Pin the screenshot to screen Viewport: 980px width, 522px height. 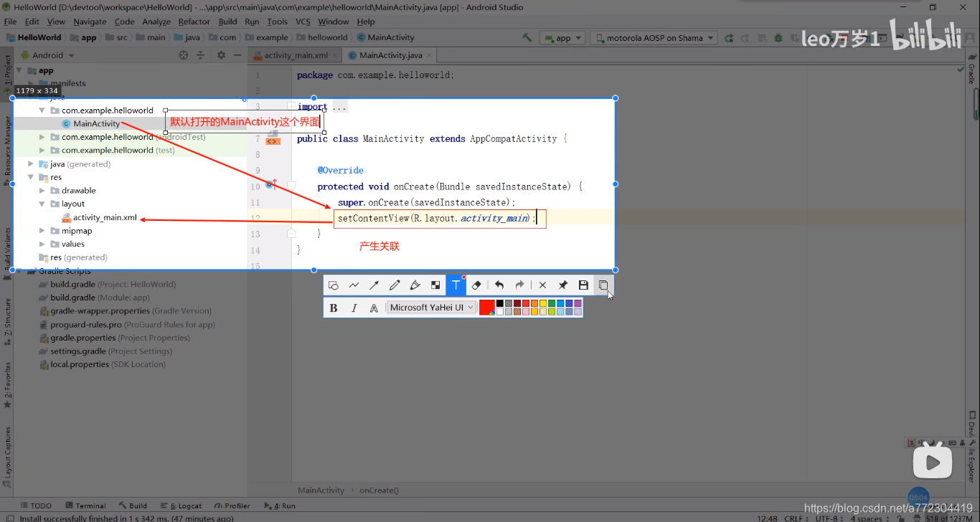click(563, 285)
